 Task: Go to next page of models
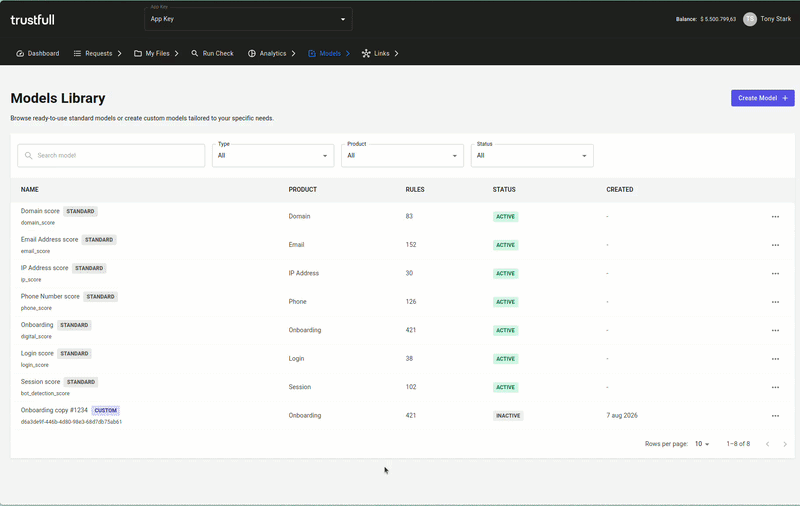click(785, 444)
